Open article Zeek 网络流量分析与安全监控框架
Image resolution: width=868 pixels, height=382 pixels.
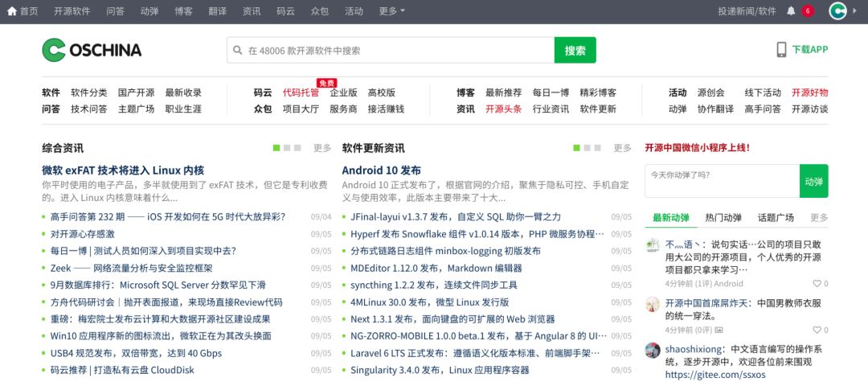[x=131, y=268]
